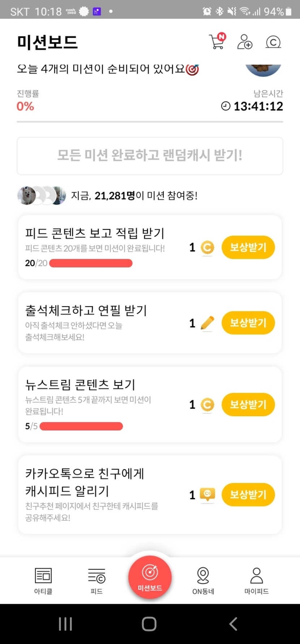Tap the participant profile avatars
This screenshot has height=644, width=300.
click(x=42, y=196)
